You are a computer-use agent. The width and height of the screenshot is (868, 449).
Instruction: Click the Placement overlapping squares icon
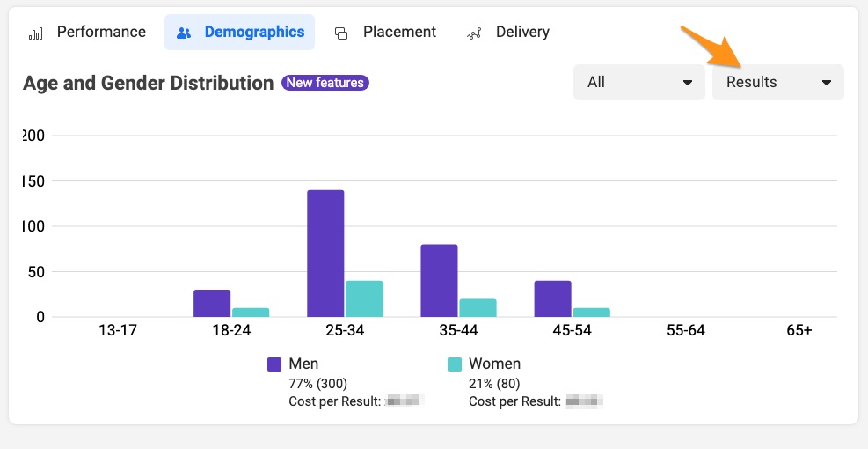point(341,33)
